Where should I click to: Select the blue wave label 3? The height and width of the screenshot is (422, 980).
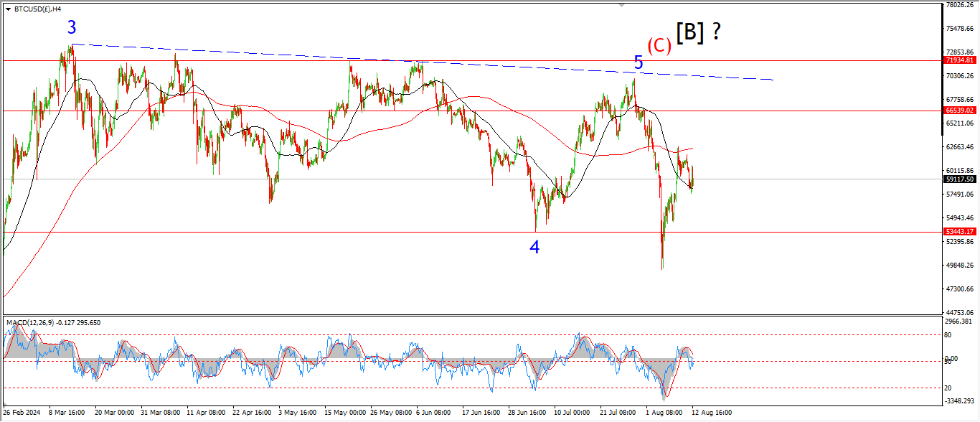pyautogui.click(x=72, y=28)
